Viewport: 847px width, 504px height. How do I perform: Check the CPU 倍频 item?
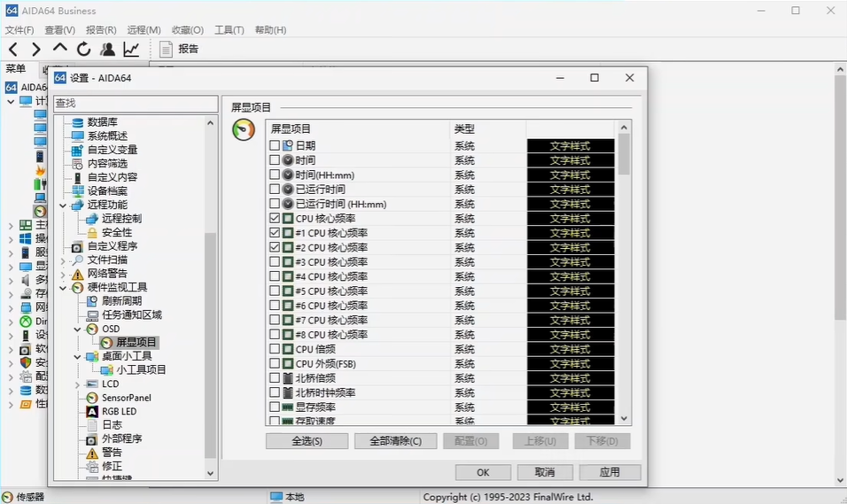275,349
